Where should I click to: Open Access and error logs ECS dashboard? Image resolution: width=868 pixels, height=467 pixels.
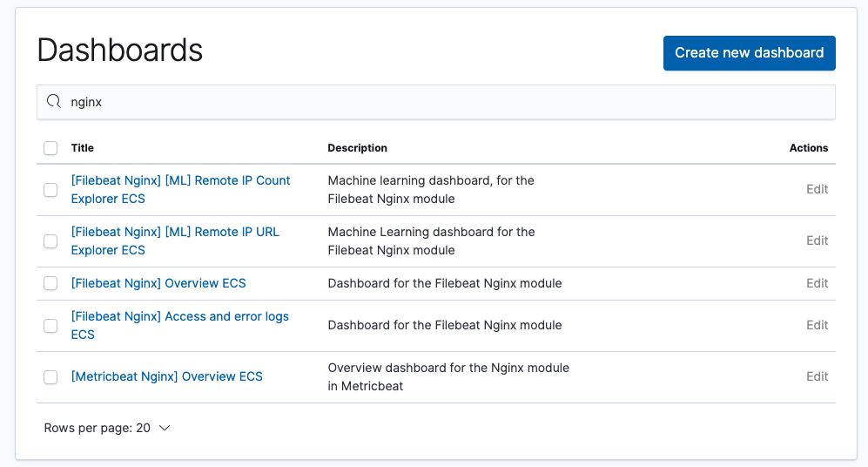179,317
